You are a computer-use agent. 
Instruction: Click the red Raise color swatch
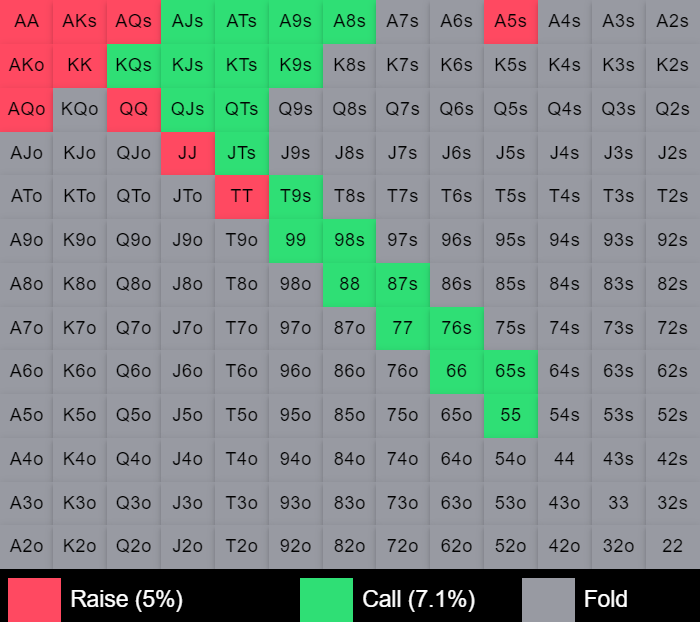click(x=34, y=600)
